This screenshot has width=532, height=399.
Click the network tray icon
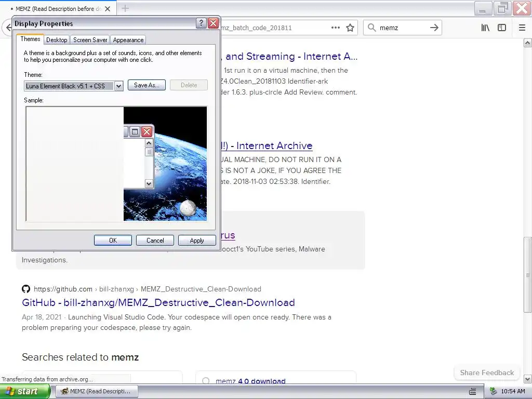(x=494, y=391)
